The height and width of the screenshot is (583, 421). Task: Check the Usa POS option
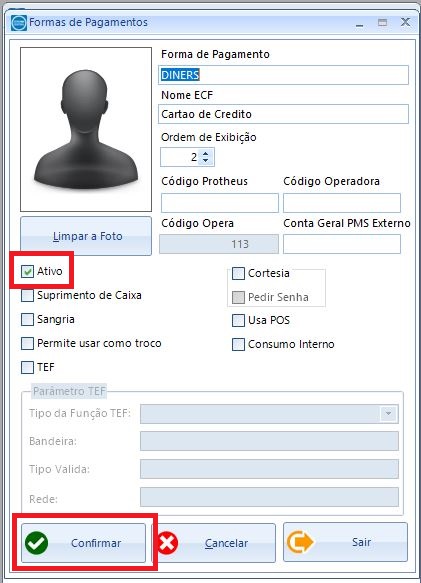pos(238,320)
